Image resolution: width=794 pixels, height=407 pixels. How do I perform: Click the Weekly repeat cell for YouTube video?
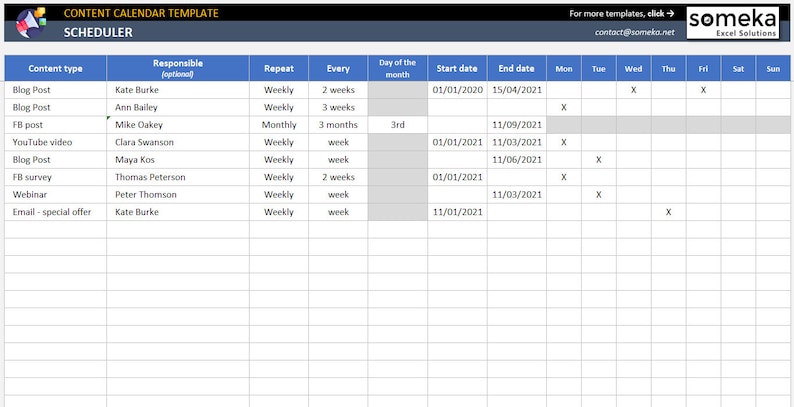pyautogui.click(x=279, y=142)
